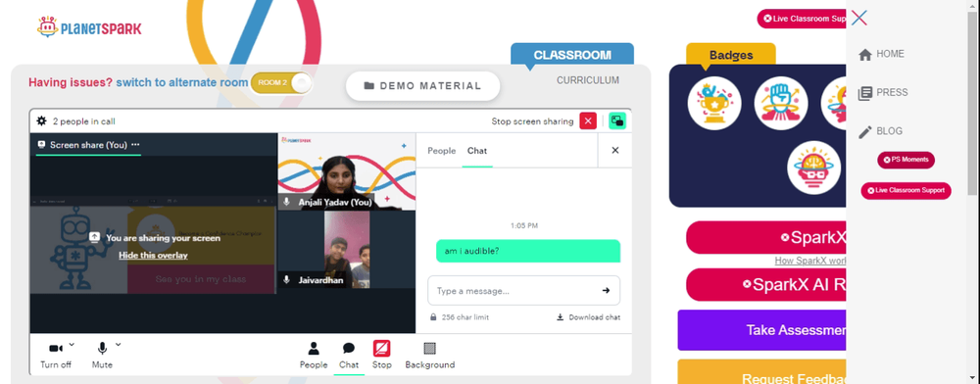Open BLOG in side menu

pos(881,131)
